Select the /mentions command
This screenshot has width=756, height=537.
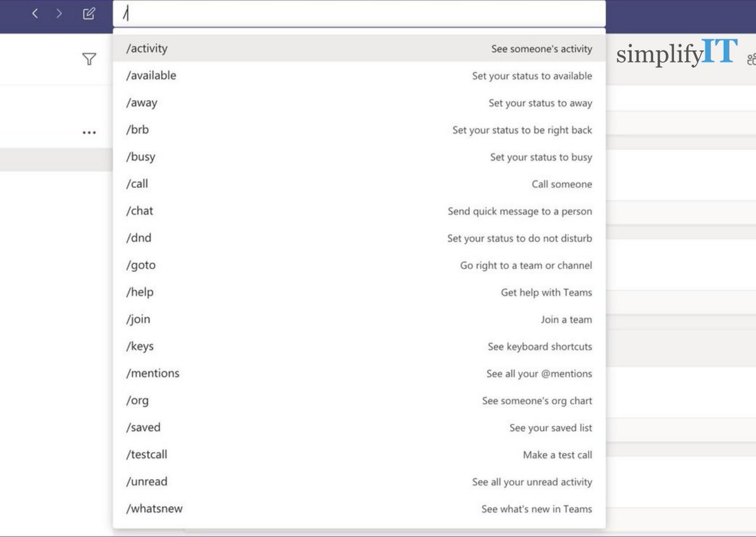tap(359, 374)
